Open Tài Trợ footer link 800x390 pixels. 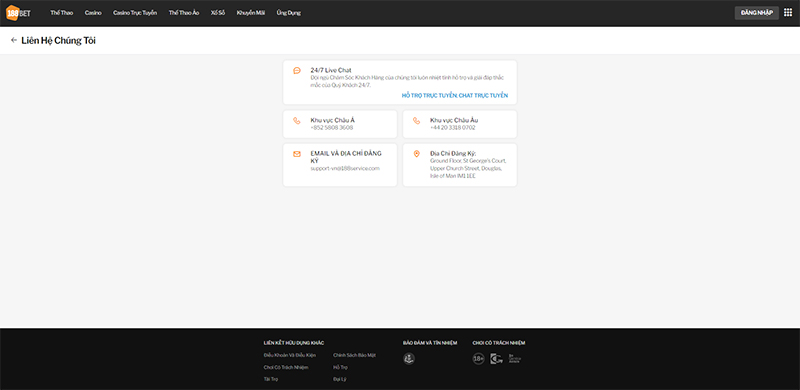coord(271,379)
